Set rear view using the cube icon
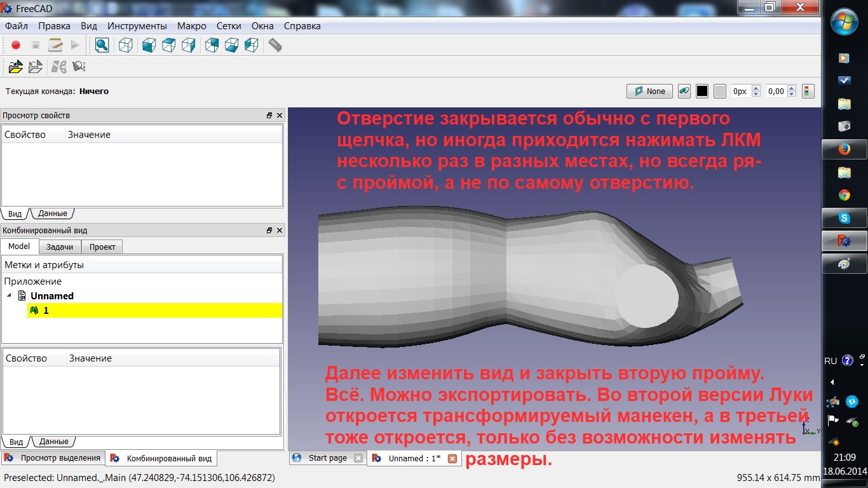The image size is (868, 488). (x=212, y=45)
